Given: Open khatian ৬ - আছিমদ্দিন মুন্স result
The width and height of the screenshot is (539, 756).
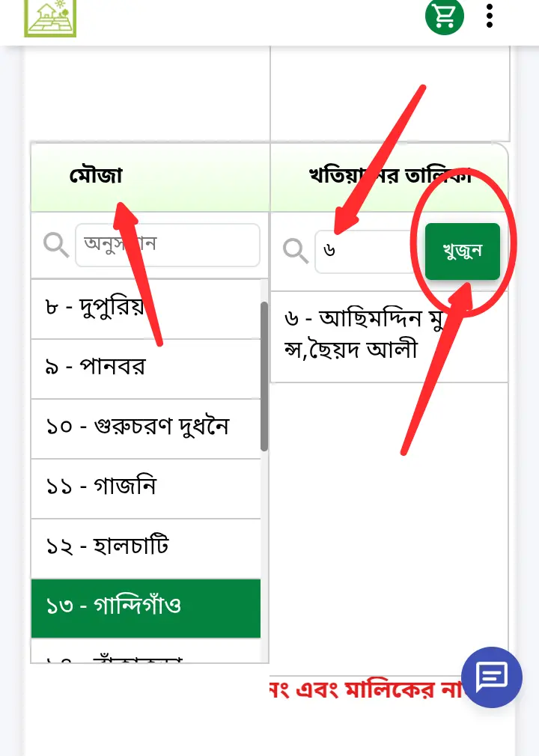Looking at the screenshot, I should tap(389, 335).
